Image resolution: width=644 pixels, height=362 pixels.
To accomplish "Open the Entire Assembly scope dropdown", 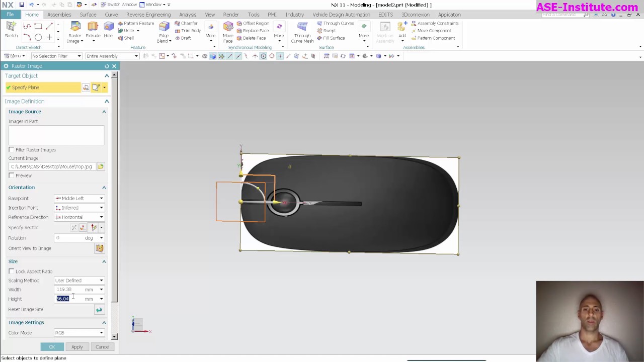I will coord(112,56).
